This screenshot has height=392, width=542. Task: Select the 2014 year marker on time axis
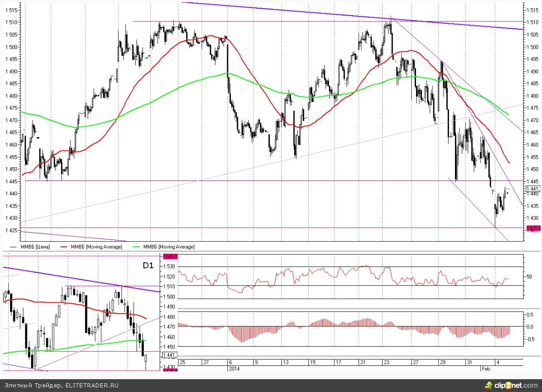coord(234,368)
